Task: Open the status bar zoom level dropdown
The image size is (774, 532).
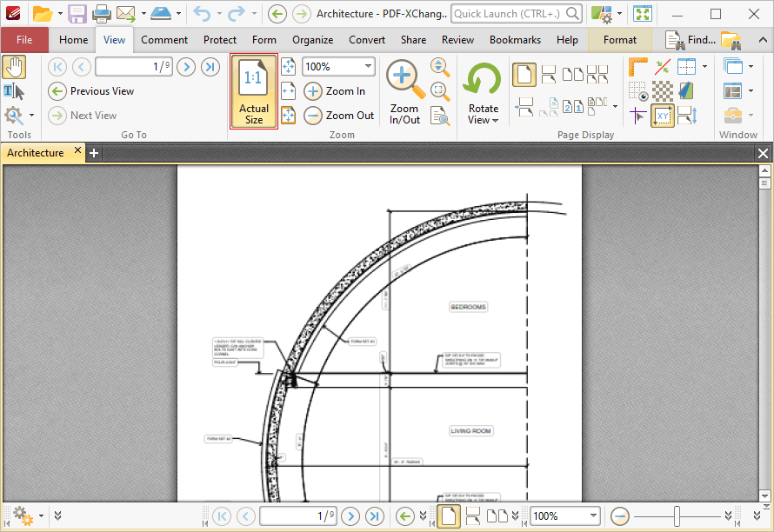Action: tap(593, 516)
